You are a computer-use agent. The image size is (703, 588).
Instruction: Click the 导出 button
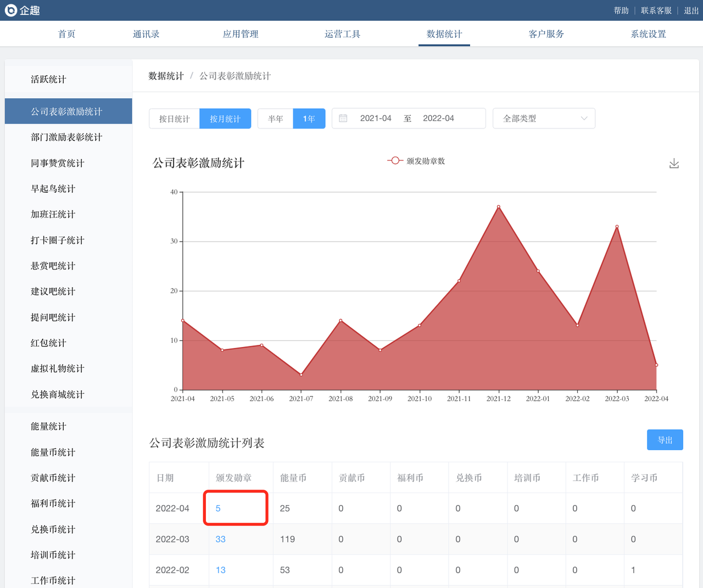coord(665,440)
